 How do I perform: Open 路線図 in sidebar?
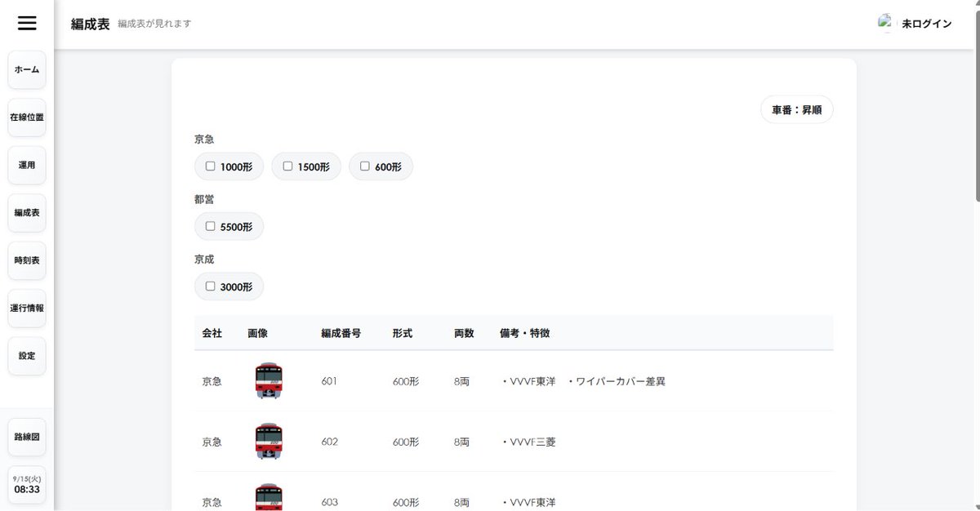[27, 437]
